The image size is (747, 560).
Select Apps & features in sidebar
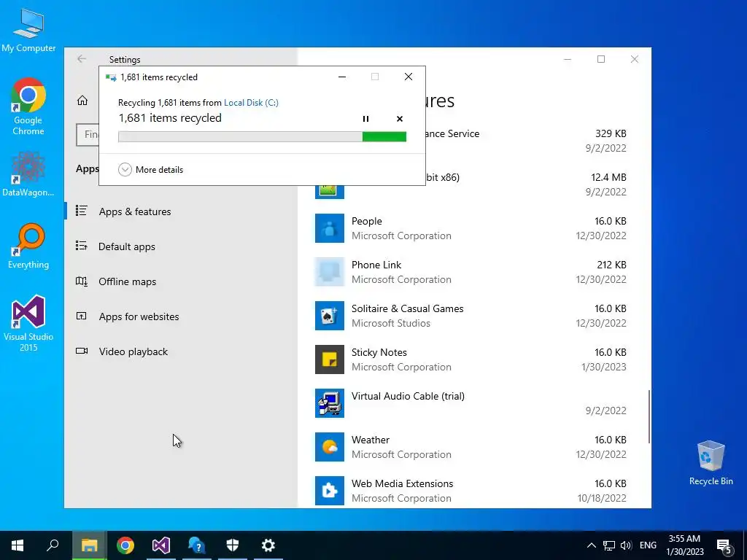pyautogui.click(x=181, y=211)
